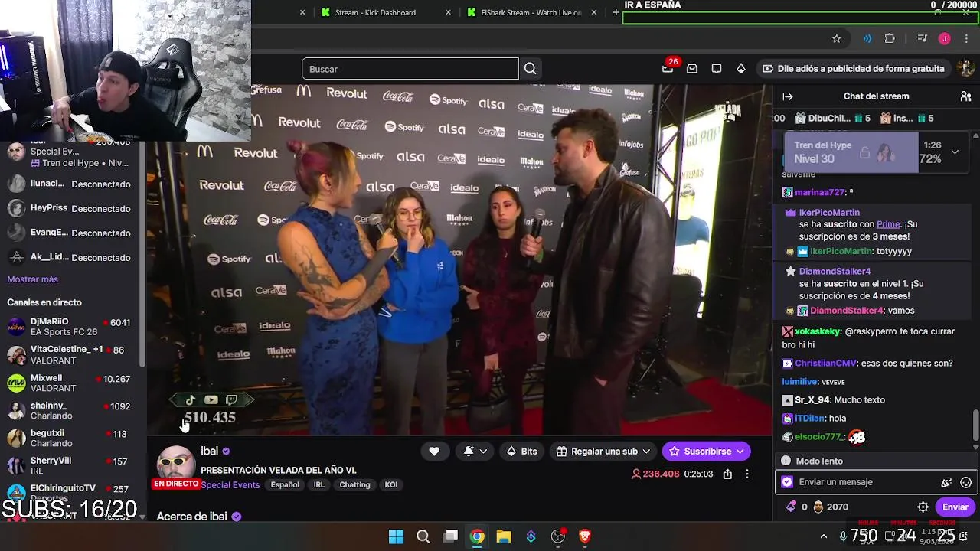Open shainny_ Charlando channel in sidebar
The width and height of the screenshot is (980, 551).
[69, 411]
